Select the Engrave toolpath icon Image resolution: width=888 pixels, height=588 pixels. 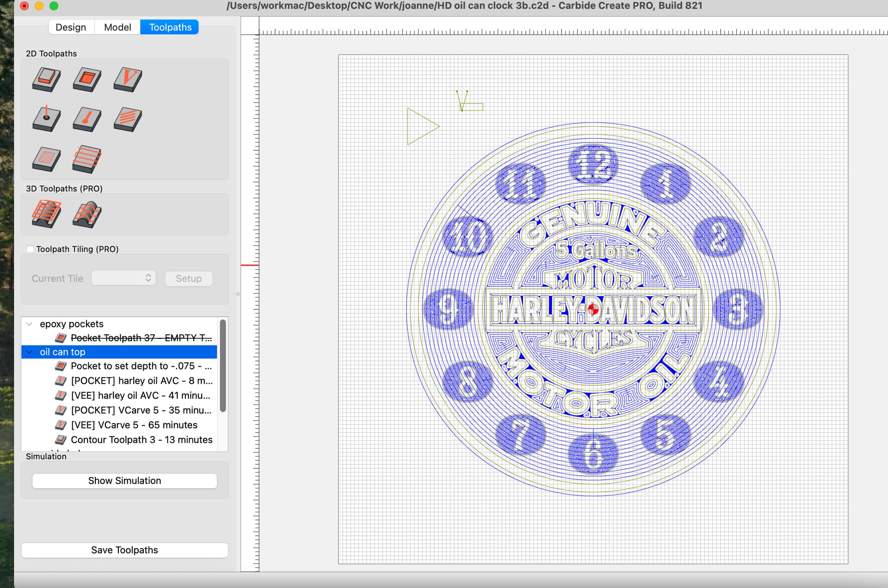point(87,119)
